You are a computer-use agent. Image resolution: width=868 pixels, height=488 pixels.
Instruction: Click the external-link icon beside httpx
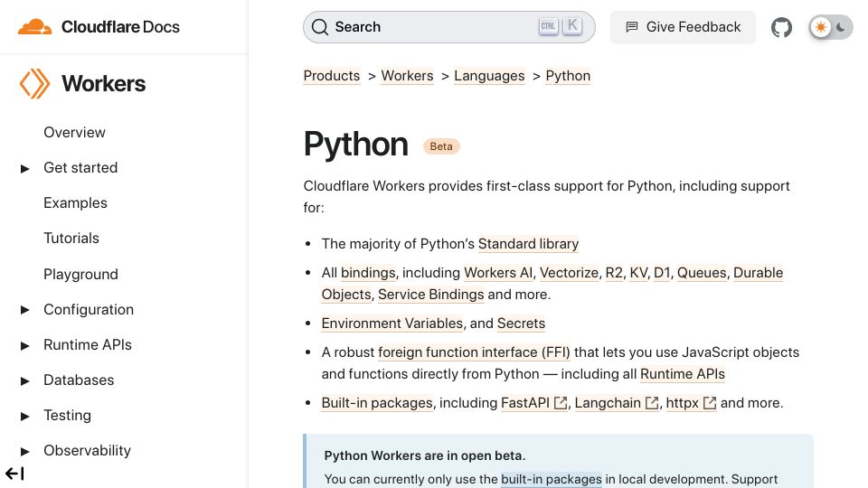point(709,403)
